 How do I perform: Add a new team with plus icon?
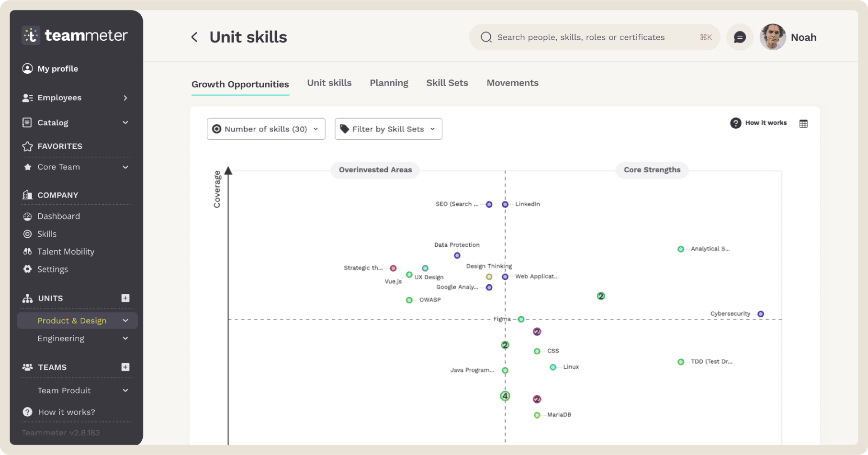coord(125,367)
